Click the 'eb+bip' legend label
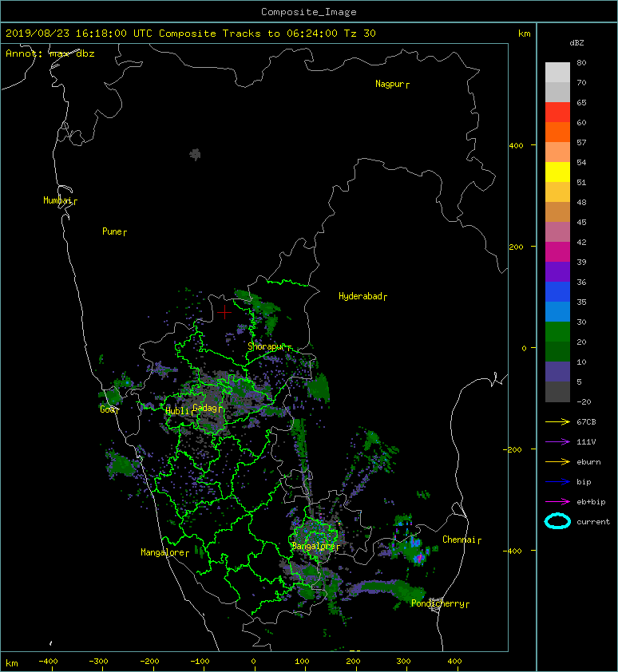618x672 pixels. pyautogui.click(x=591, y=502)
